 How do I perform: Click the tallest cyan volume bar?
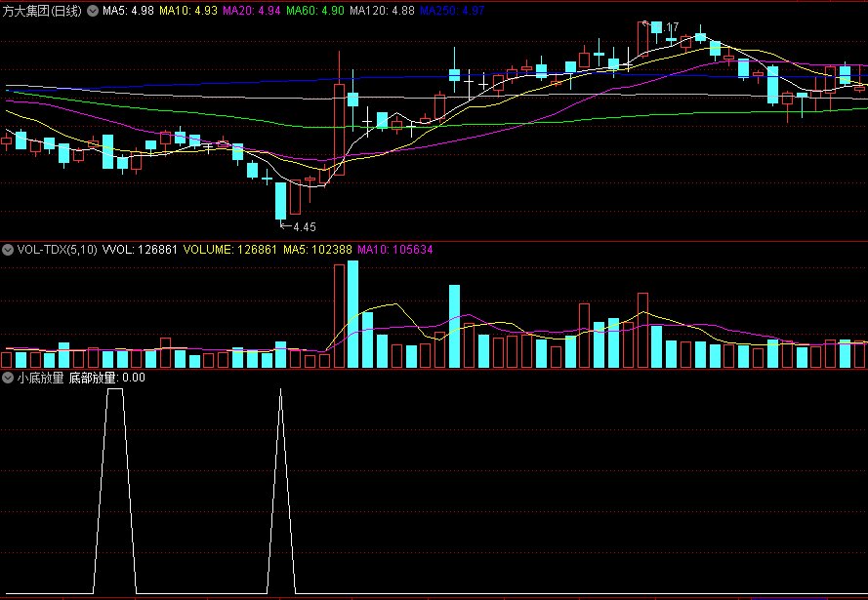352,314
